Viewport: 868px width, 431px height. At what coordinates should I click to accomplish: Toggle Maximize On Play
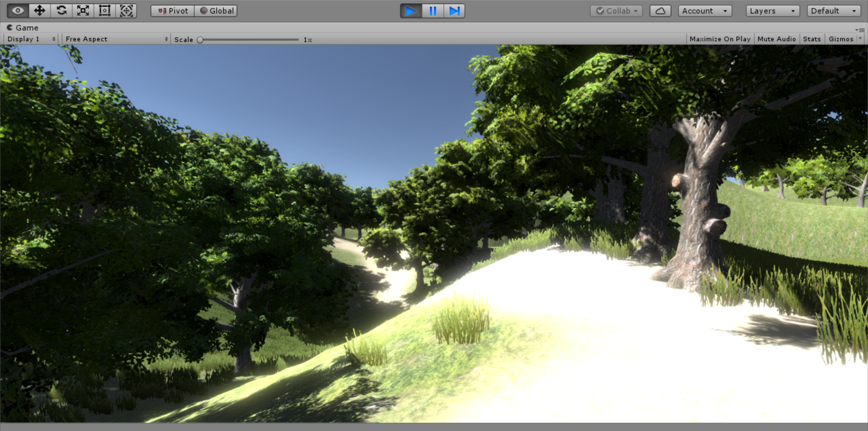click(720, 39)
